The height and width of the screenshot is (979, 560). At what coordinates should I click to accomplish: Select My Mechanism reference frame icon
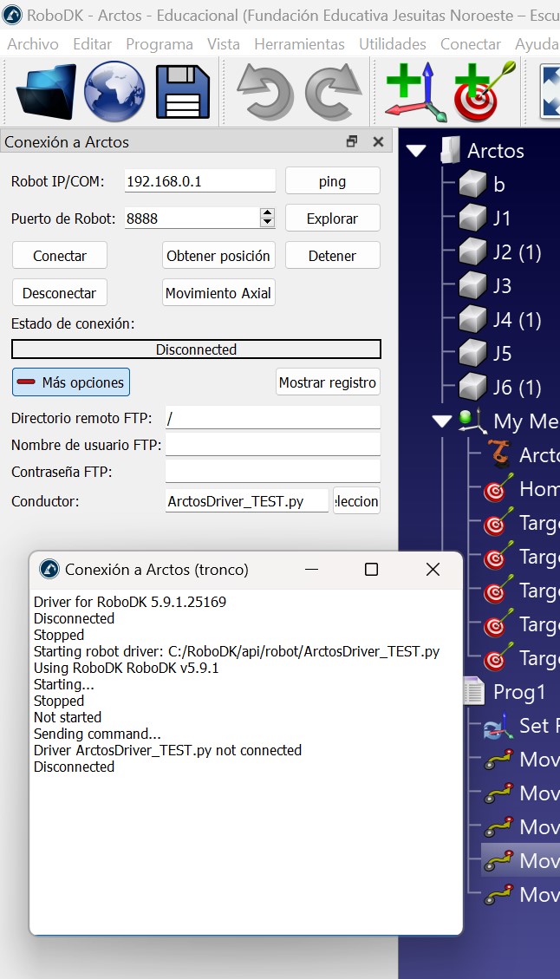coord(472,421)
